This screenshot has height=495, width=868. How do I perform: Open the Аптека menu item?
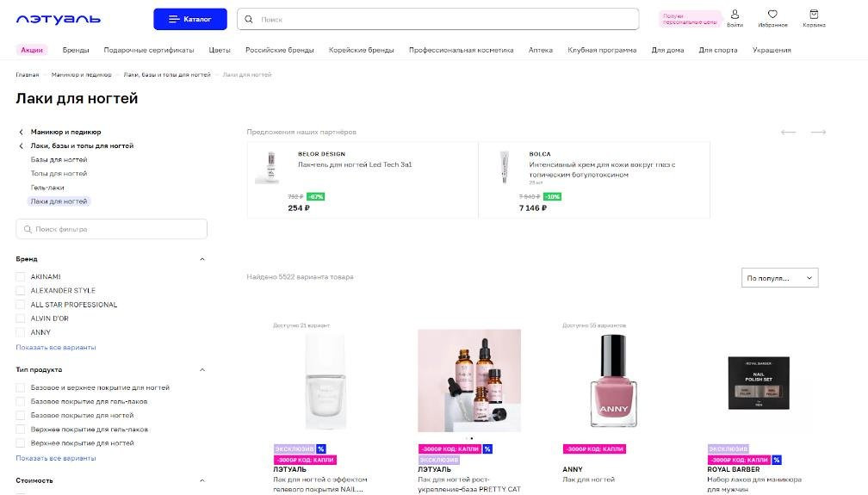tap(541, 50)
